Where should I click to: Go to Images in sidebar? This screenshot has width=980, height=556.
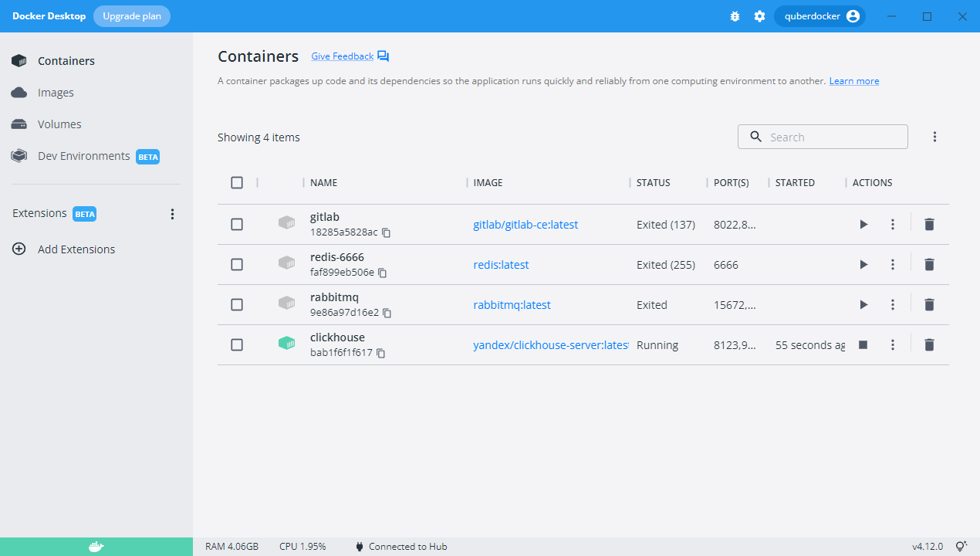[56, 93]
